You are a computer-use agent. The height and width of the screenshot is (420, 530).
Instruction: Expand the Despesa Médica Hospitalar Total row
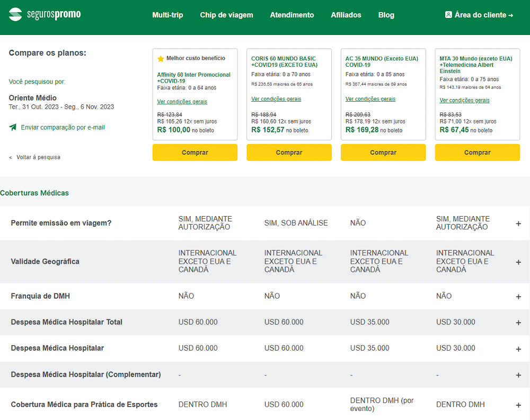[x=518, y=323]
